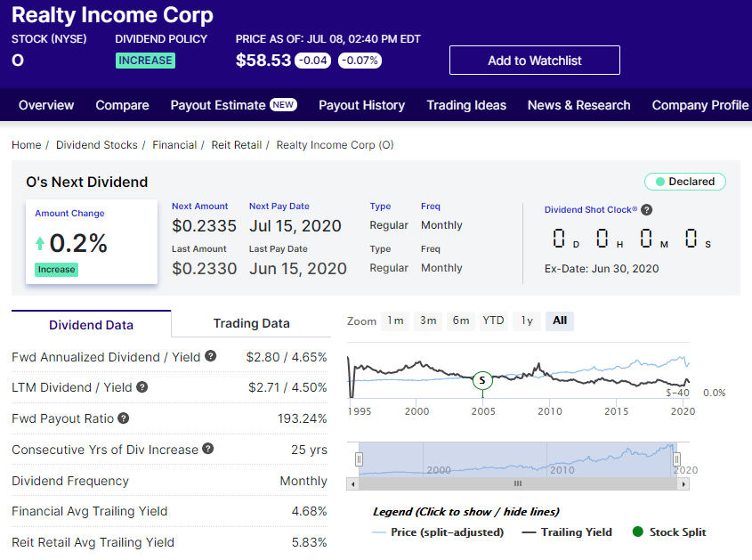Click the chart navigator scrollbar thumb
Image resolution: width=752 pixels, height=560 pixels.
click(518, 483)
